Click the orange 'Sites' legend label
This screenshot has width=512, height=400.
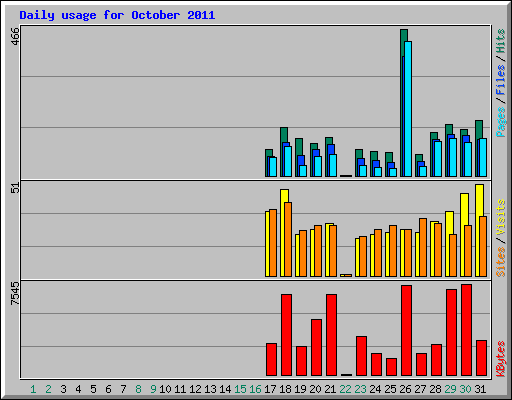point(501,262)
